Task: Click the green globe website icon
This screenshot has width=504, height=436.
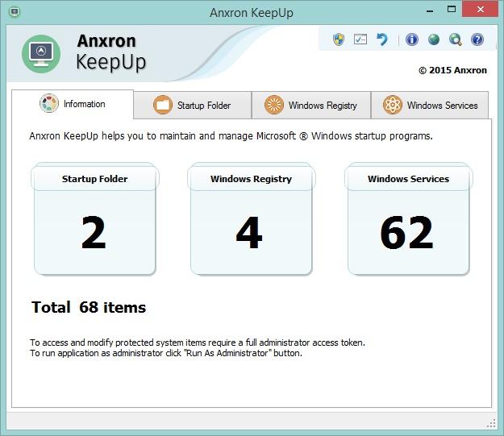Action: (434, 39)
